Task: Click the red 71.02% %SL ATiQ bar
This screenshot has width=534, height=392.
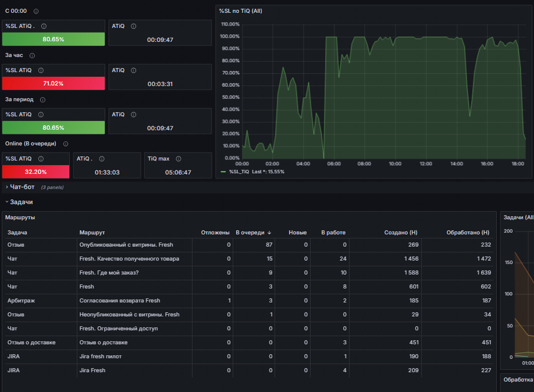Action: pyautogui.click(x=54, y=83)
